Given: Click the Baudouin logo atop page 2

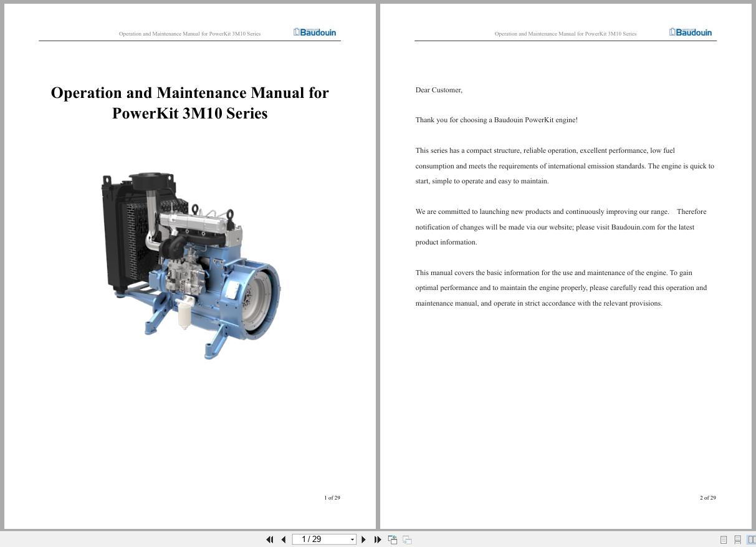Looking at the screenshot, I should [x=691, y=31].
